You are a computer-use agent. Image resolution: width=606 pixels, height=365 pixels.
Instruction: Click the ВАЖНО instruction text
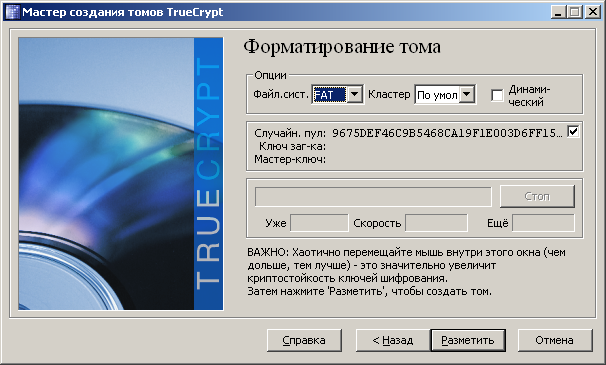407,272
